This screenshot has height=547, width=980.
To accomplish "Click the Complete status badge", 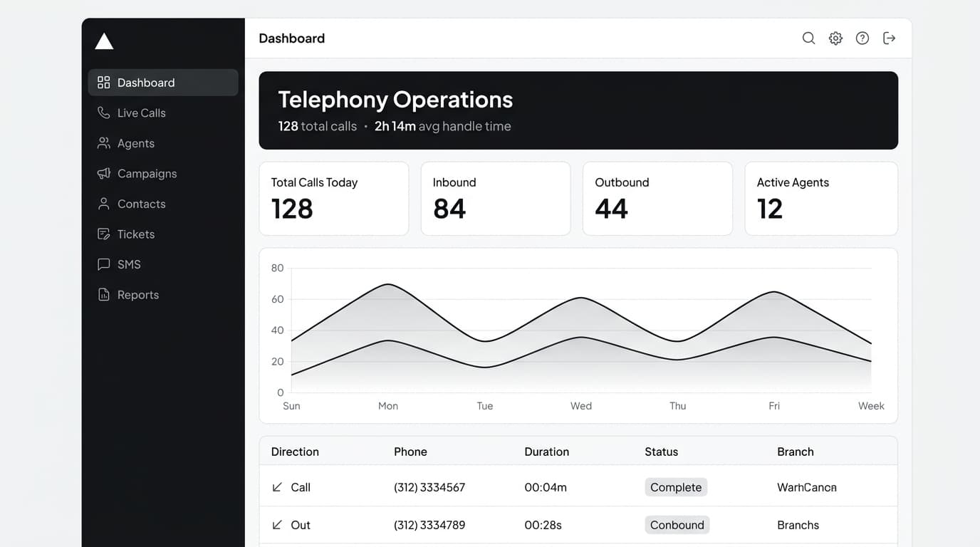I will 676,487.
